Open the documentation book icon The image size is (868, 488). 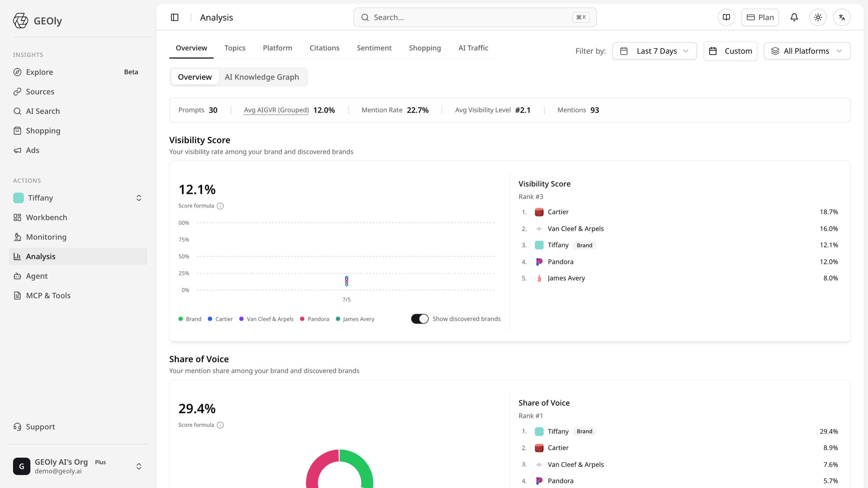[726, 17]
